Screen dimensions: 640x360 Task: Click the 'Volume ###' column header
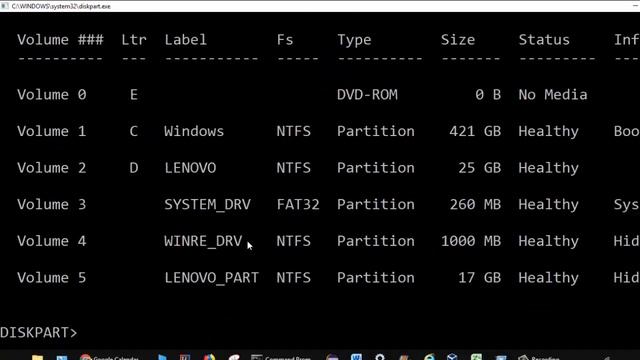pyautogui.click(x=60, y=40)
